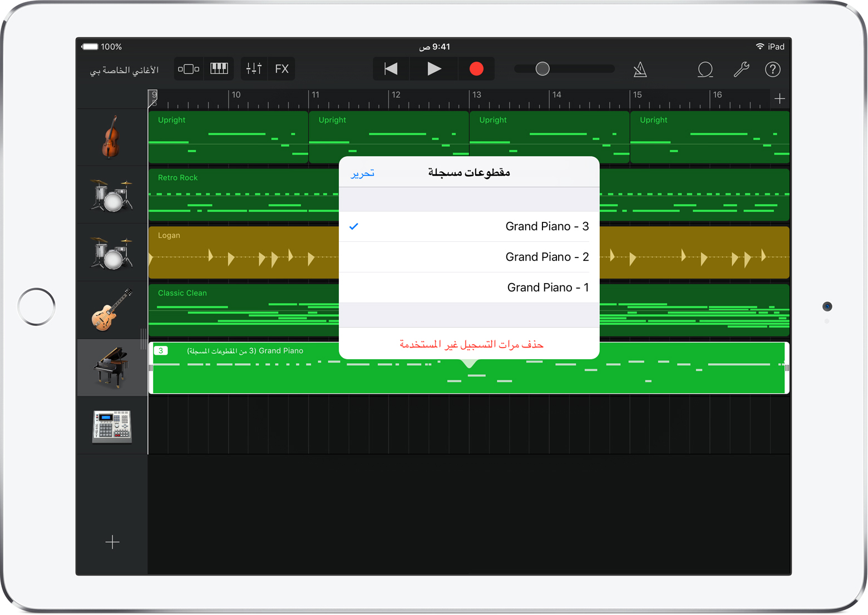The height and width of the screenshot is (615, 868).
Task: Open My Songs browser (الأغاني الخاصة بي)
Action: tap(124, 70)
